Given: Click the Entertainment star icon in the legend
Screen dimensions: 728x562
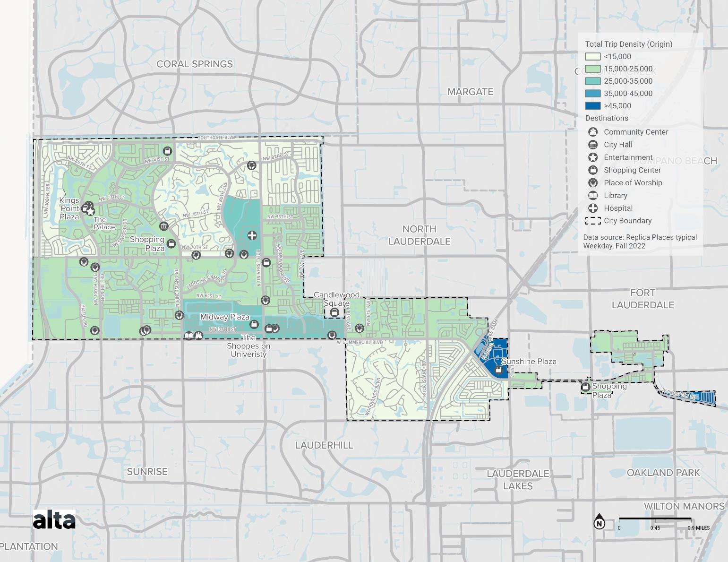Looking at the screenshot, I should tap(593, 157).
